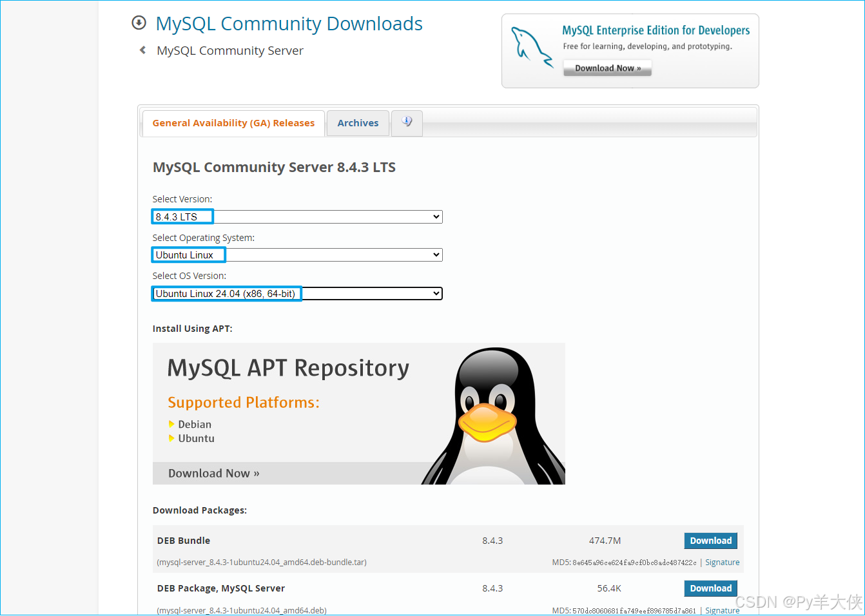Image resolution: width=865 pixels, height=616 pixels.
Task: Open the information icon tab
Action: coord(407,122)
